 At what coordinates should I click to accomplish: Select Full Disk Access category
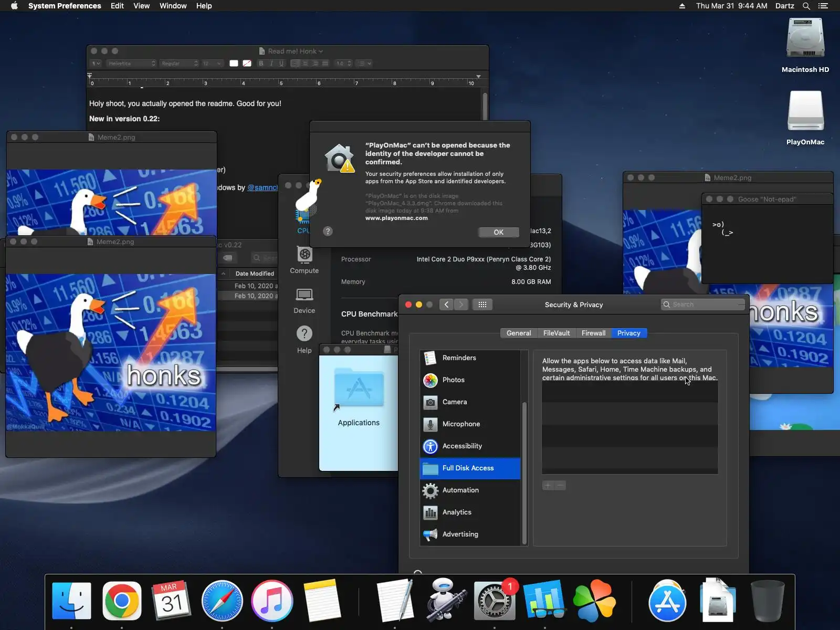470,468
